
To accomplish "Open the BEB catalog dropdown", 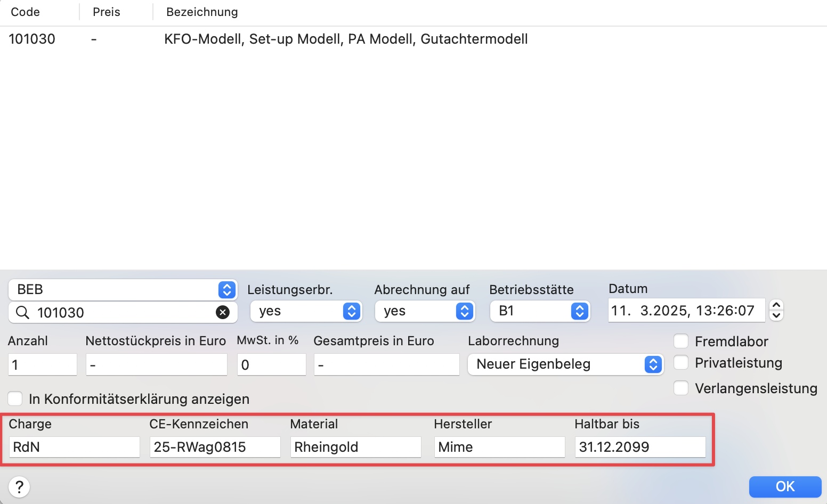I will coord(123,290).
